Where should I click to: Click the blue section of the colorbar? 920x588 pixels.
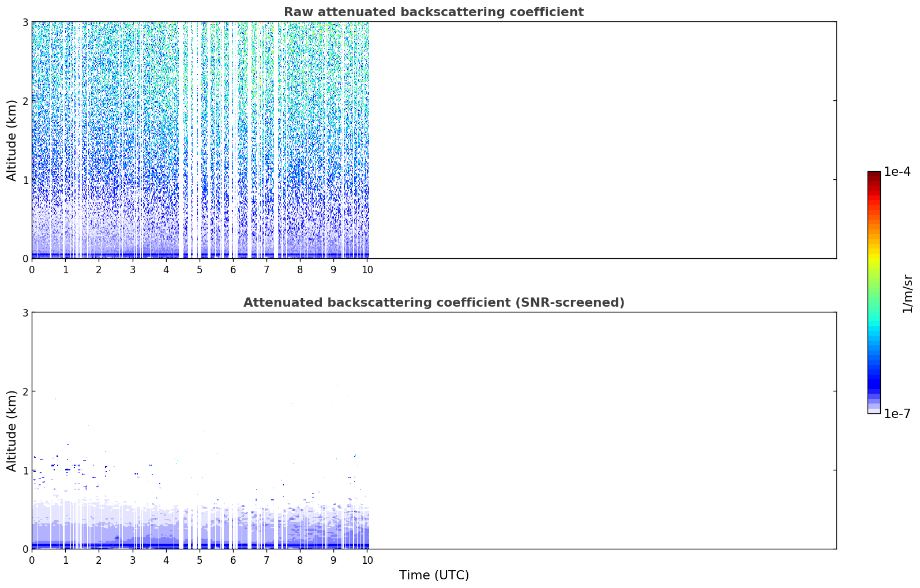click(874, 375)
